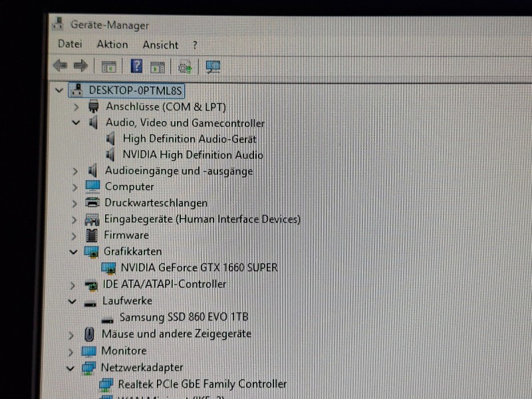Click the blue Help question mark icon
The height and width of the screenshot is (399, 532).
(x=136, y=66)
